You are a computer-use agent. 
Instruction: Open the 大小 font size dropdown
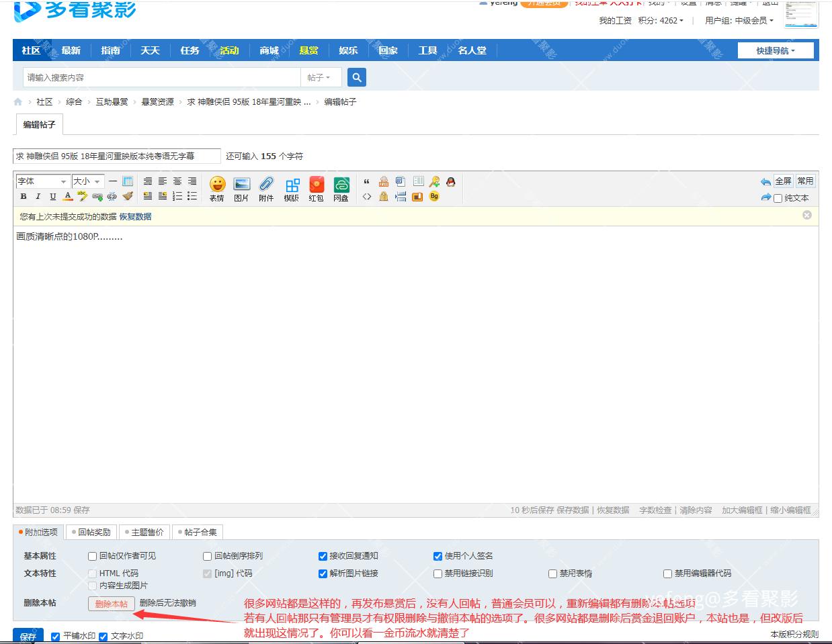87,181
